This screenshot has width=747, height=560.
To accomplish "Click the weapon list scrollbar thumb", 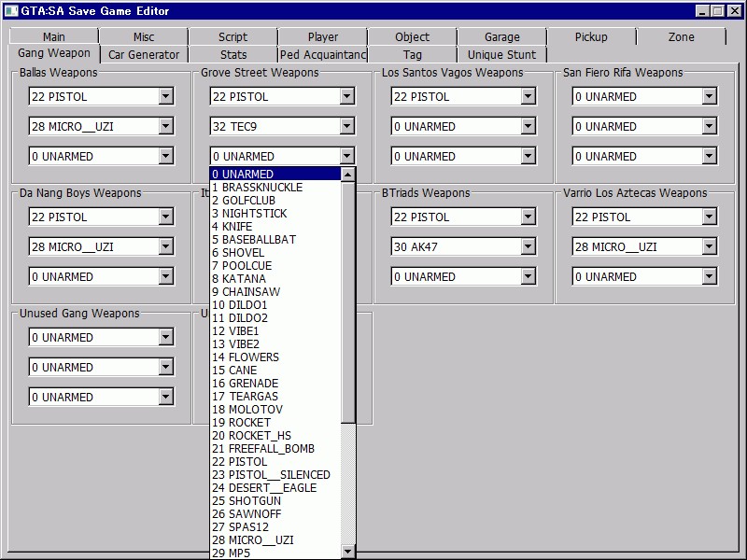I will pyautogui.click(x=348, y=302).
